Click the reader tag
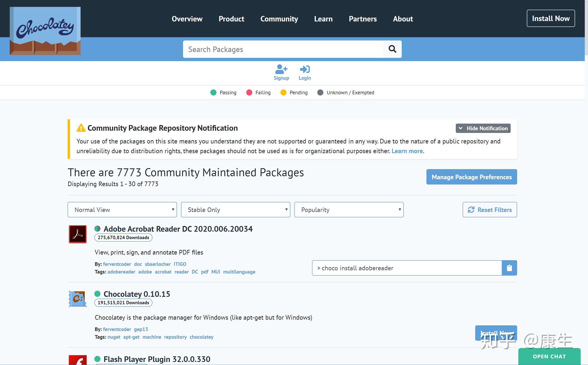588x365 pixels. (181, 272)
